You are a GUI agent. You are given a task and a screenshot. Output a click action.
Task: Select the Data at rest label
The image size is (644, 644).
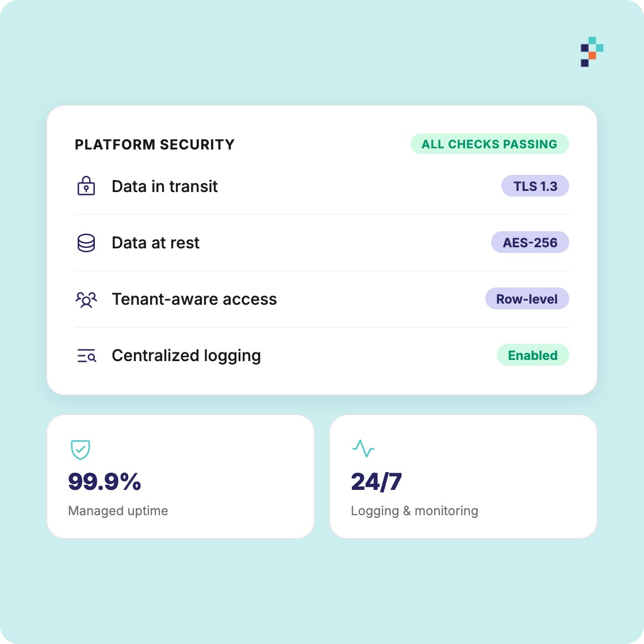pos(156,243)
